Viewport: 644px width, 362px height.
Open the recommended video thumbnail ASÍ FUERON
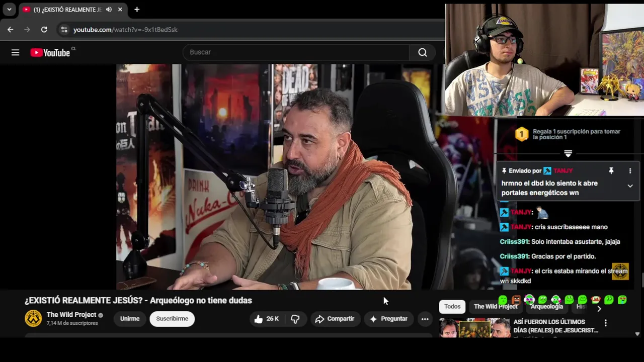point(474,328)
